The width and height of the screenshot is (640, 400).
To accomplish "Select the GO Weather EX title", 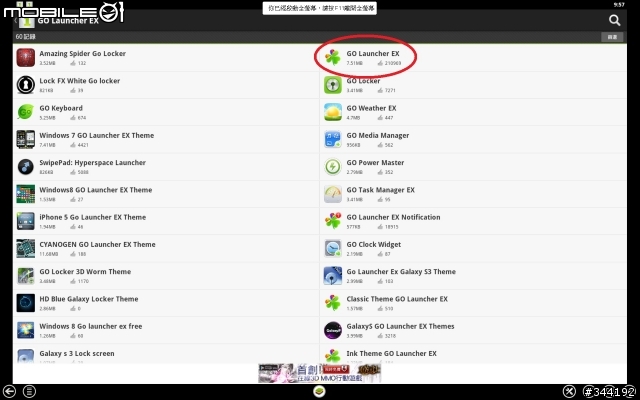I will coord(371,108).
